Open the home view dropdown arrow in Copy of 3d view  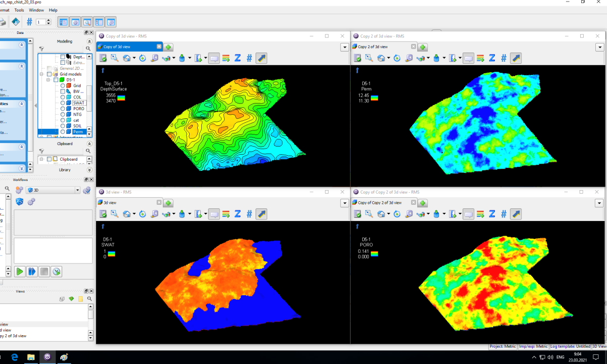(134, 58)
